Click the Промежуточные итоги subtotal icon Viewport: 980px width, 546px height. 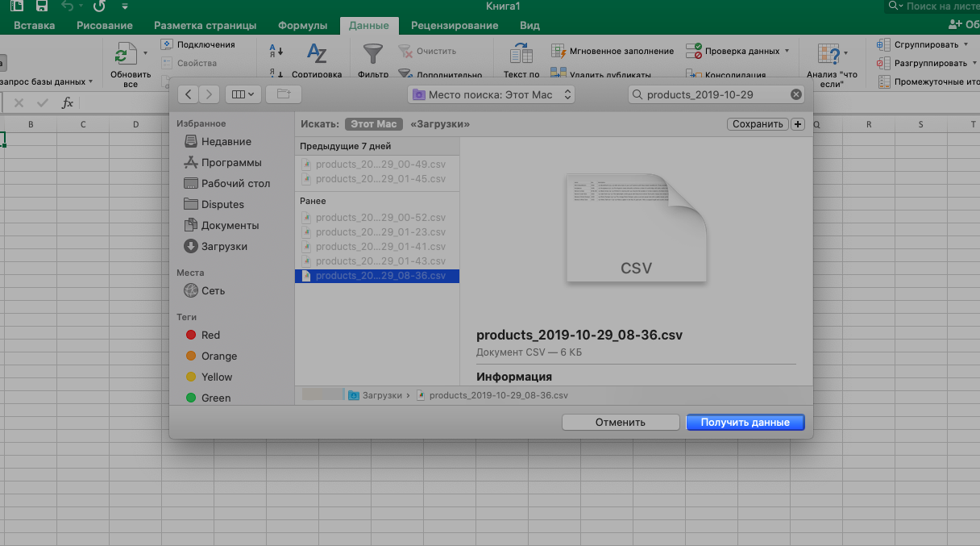pos(884,81)
